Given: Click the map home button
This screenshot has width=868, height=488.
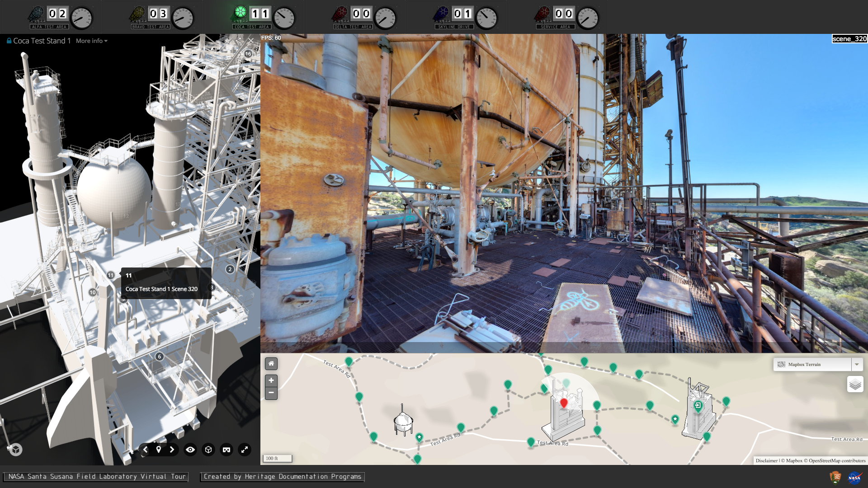Looking at the screenshot, I should pyautogui.click(x=271, y=363).
